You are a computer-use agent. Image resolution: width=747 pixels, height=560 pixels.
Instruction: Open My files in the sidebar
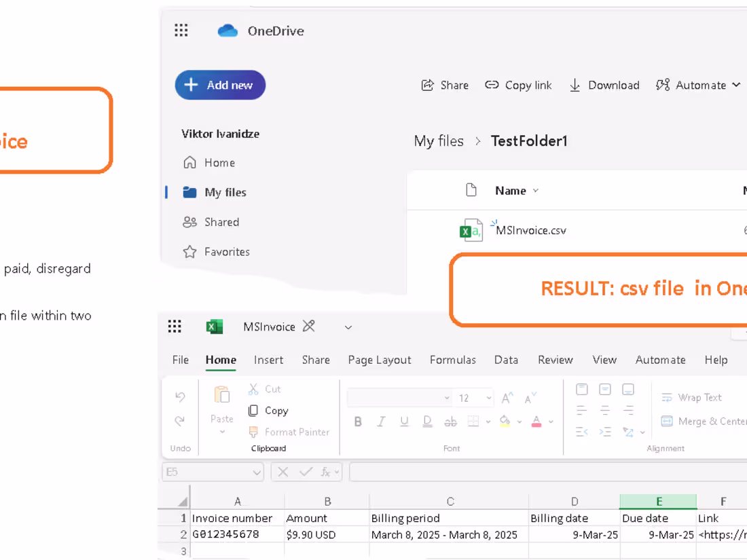(215, 192)
